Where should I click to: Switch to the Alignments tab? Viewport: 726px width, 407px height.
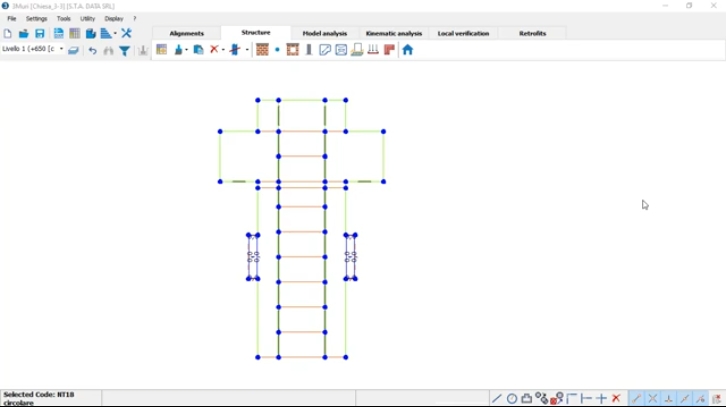point(187,33)
